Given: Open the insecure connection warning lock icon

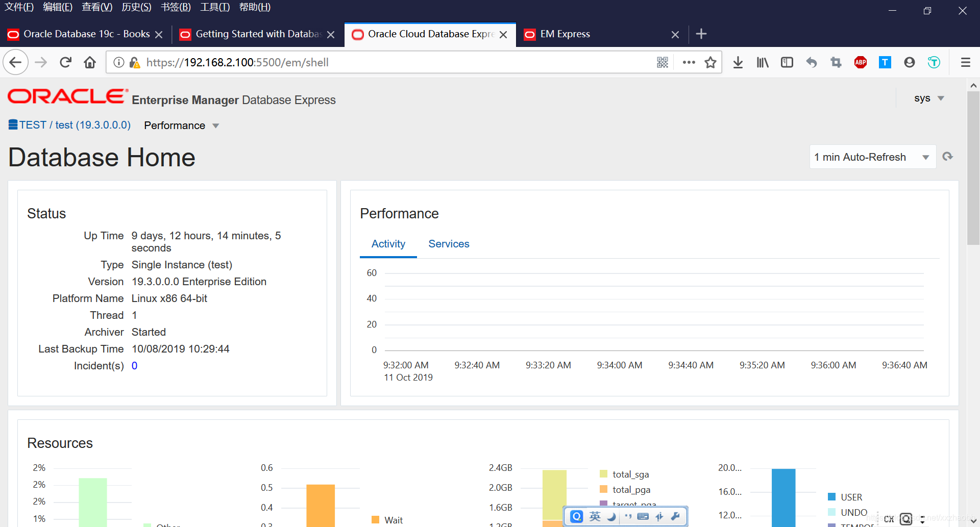Looking at the screenshot, I should click(135, 62).
